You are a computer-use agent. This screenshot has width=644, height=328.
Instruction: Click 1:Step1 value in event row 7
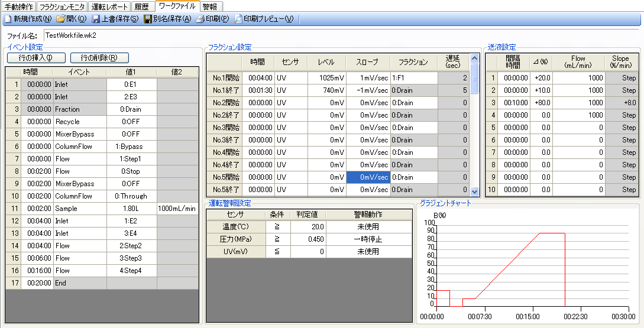(x=132, y=159)
